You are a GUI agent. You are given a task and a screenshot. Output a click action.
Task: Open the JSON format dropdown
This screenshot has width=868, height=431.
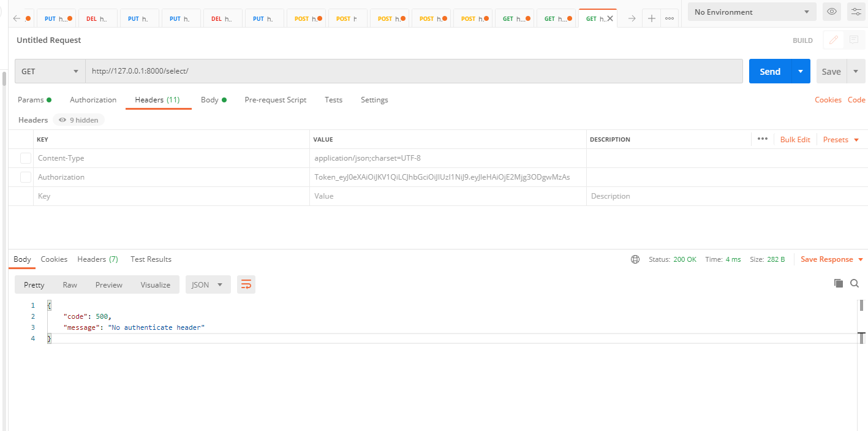[208, 284]
